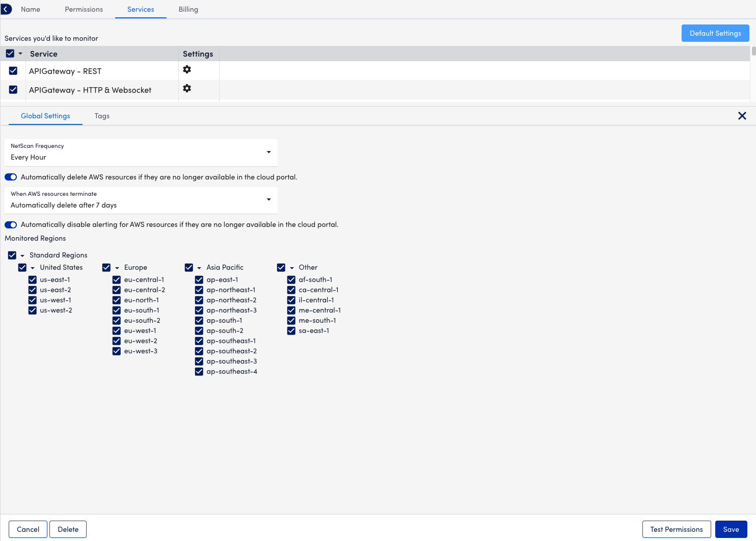Uncheck us-west-2 region
Viewport: 756px width, 541px height.
33,310
